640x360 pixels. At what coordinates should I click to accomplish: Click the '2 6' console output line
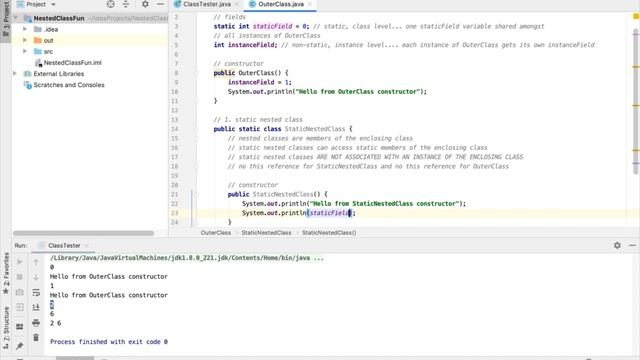click(x=56, y=323)
